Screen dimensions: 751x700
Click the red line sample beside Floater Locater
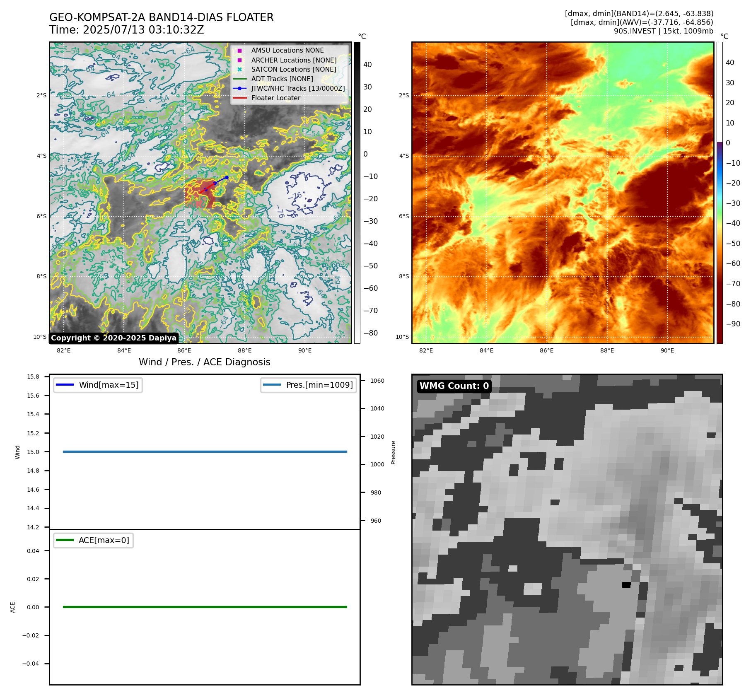(239, 98)
